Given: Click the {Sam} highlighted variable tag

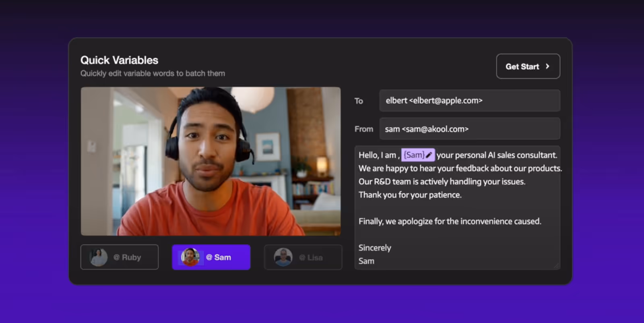Looking at the screenshot, I should (x=418, y=155).
